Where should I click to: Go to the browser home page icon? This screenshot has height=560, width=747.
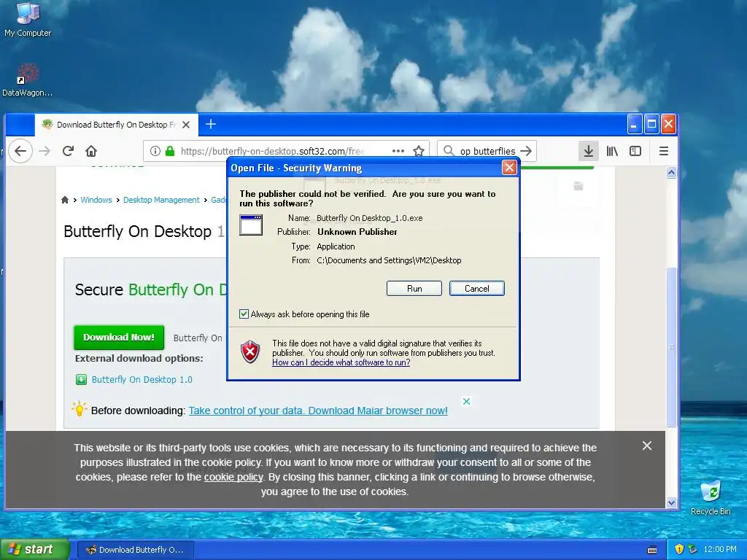[x=91, y=151]
